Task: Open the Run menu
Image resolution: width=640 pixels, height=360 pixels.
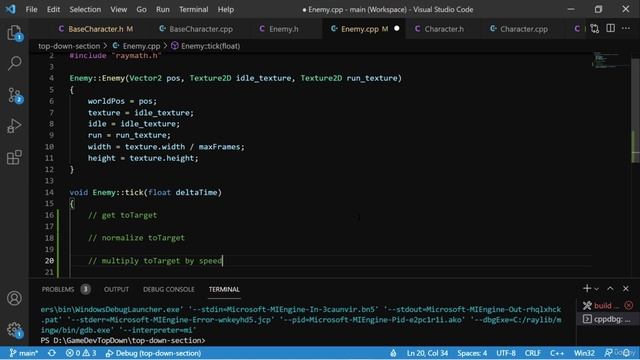Action: pyautogui.click(x=162, y=9)
